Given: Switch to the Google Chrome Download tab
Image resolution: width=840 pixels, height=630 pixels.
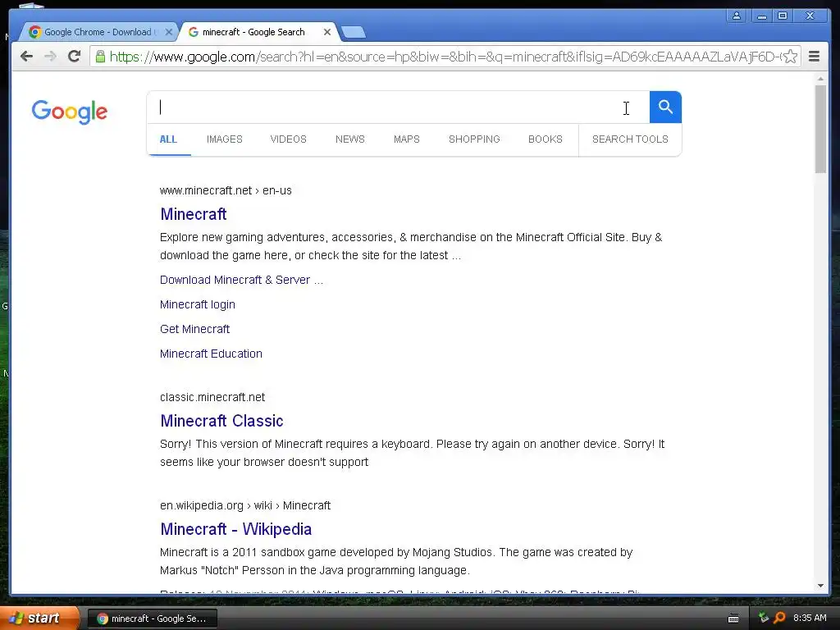Looking at the screenshot, I should pyautogui.click(x=98, y=32).
